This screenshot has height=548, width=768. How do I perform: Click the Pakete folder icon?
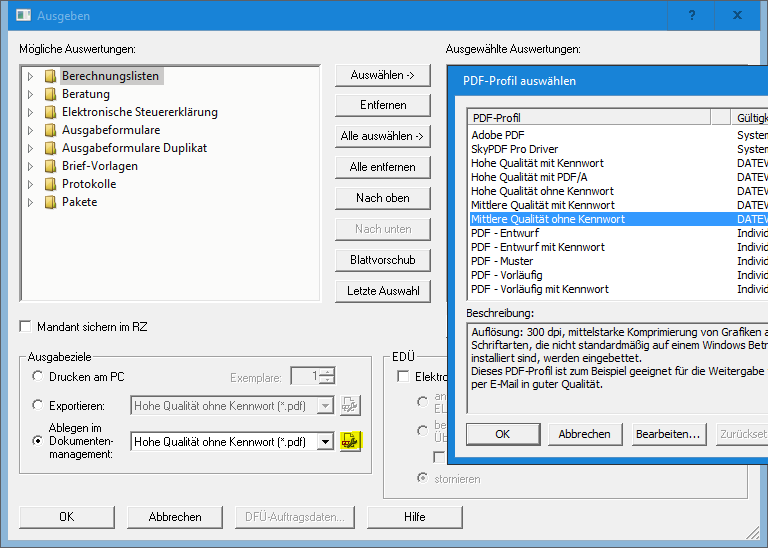click(50, 202)
